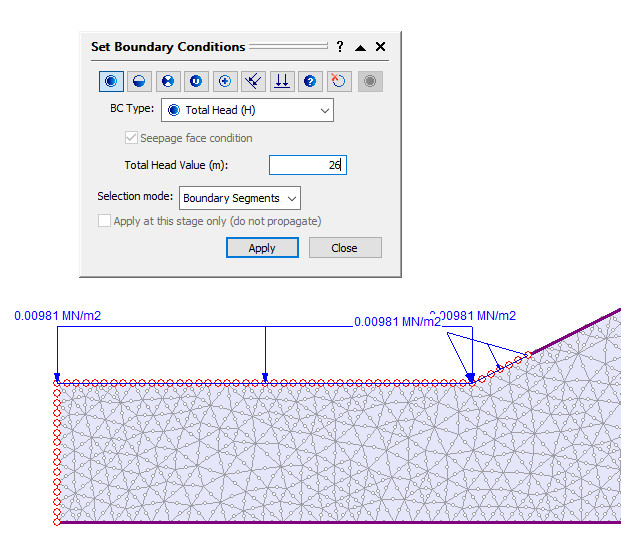The height and width of the screenshot is (547, 621).
Task: Collapse the dialog using the roll-up arrow
Action: tap(360, 47)
